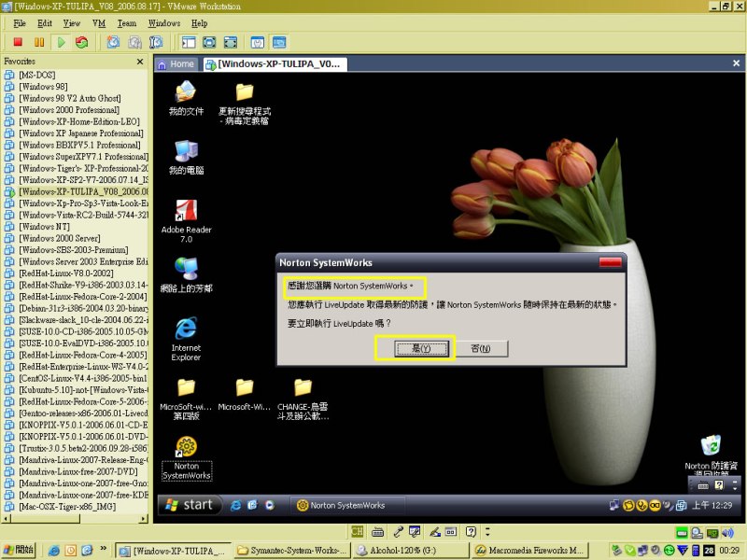The width and height of the screenshot is (747, 560).
Task: Close the Norton SystemWorks dialog with red button
Action: [611, 262]
